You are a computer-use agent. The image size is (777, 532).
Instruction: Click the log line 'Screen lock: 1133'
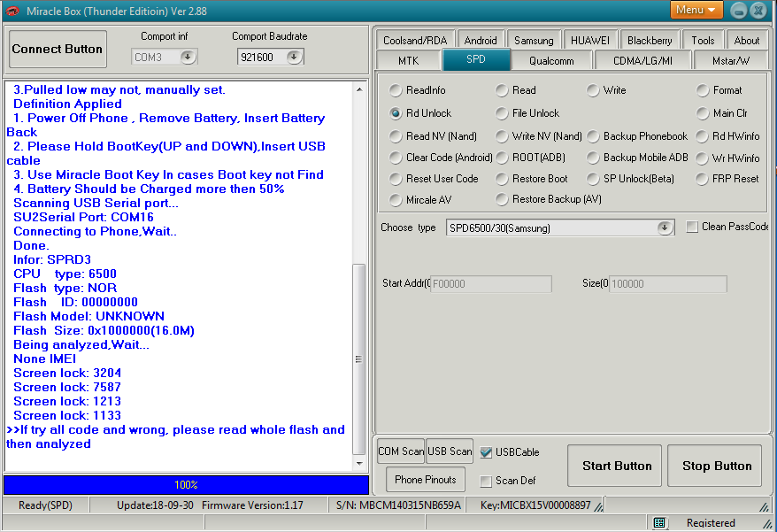click(67, 415)
